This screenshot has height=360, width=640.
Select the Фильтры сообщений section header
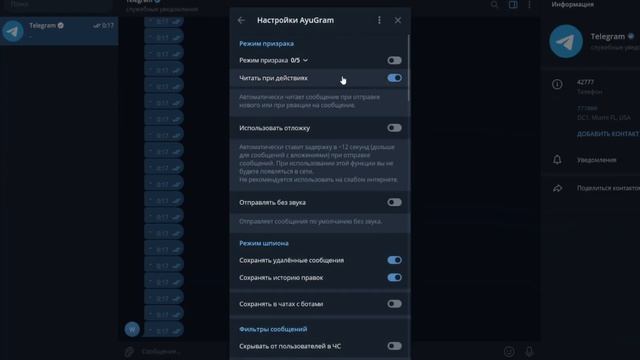[273, 329]
